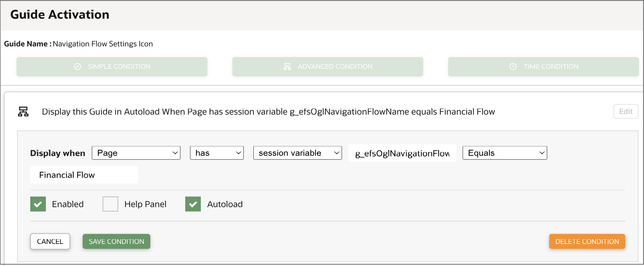The width and height of the screenshot is (644, 266).
Task: Disable the Autoload checkbox
Action: 193,204
